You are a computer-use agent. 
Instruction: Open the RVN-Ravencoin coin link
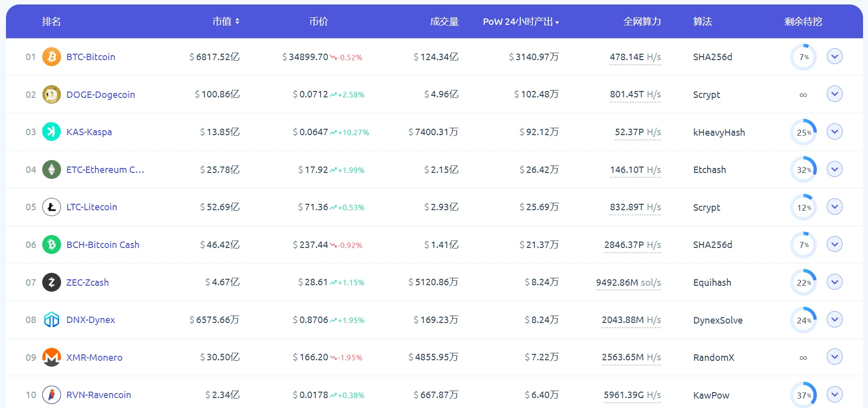[99, 395]
